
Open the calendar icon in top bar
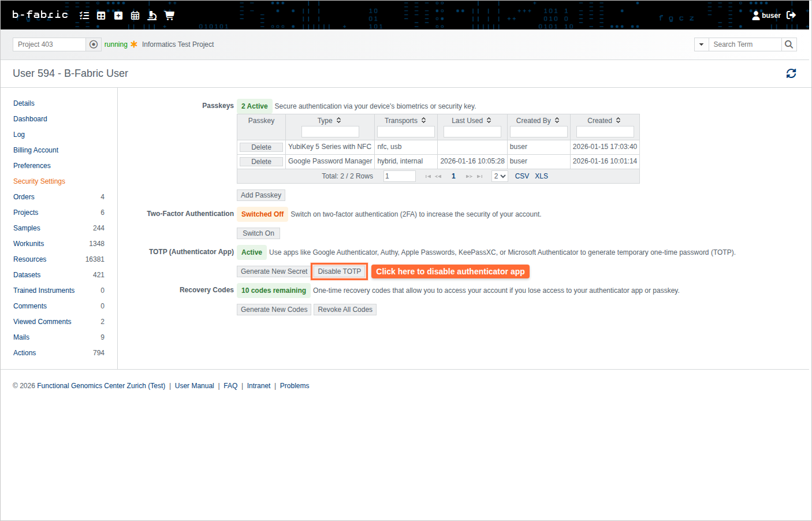[135, 16]
